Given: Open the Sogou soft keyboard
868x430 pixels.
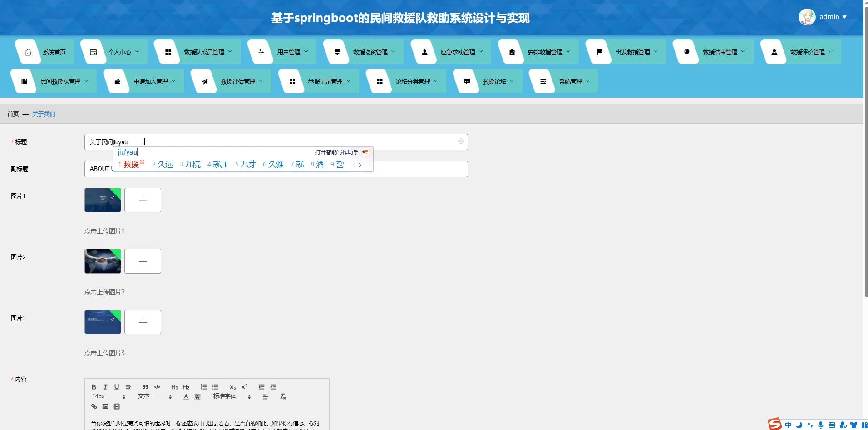Looking at the screenshot, I should (x=832, y=425).
